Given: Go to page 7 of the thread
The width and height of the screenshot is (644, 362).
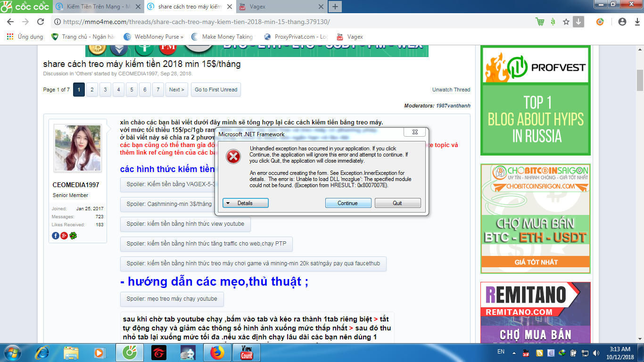Looking at the screenshot, I should [x=158, y=90].
